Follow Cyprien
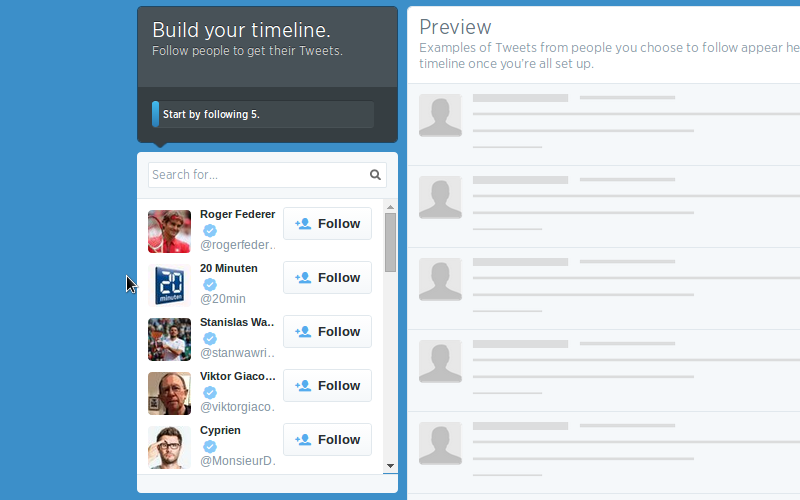800x500 pixels. [x=328, y=440]
